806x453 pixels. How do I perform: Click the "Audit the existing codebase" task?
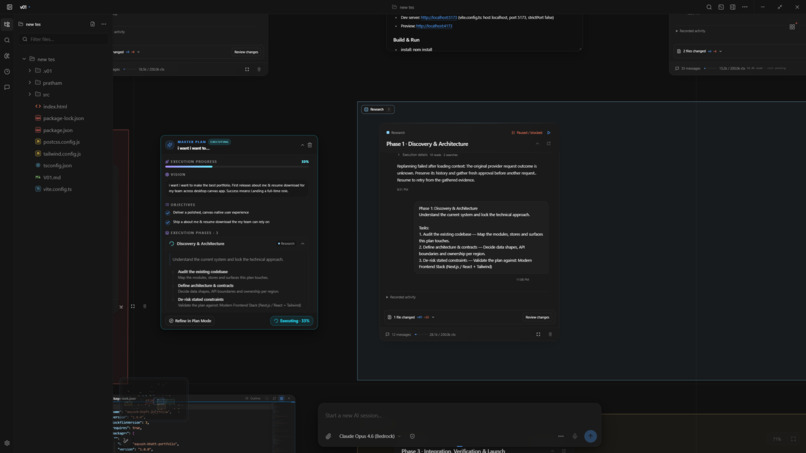click(203, 271)
